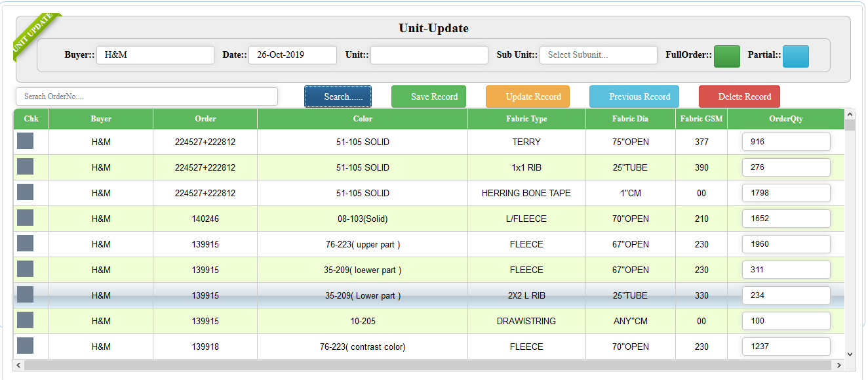Click the Color column header
The height and width of the screenshot is (380, 868).
pyautogui.click(x=363, y=119)
